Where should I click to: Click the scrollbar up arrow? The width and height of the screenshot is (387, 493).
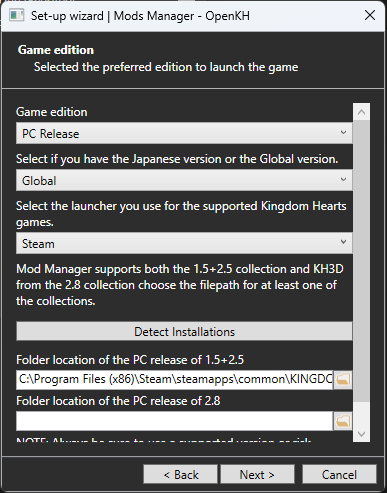[x=362, y=112]
